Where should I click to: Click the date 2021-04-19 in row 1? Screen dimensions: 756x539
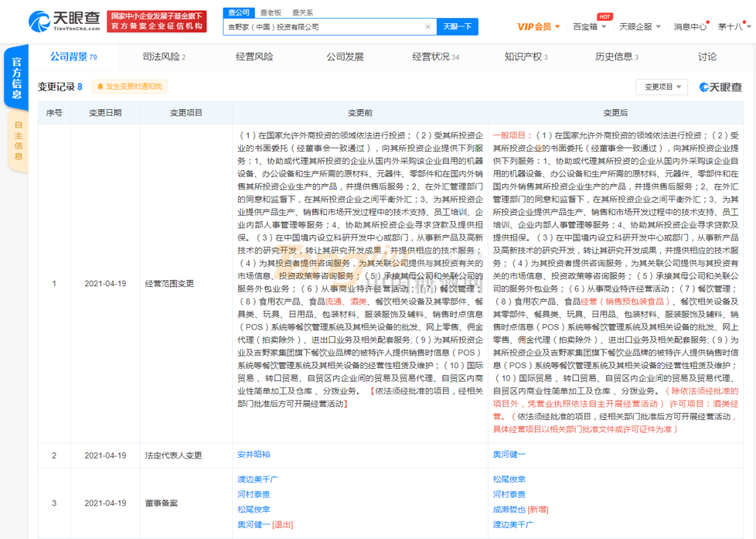pyautogui.click(x=105, y=283)
